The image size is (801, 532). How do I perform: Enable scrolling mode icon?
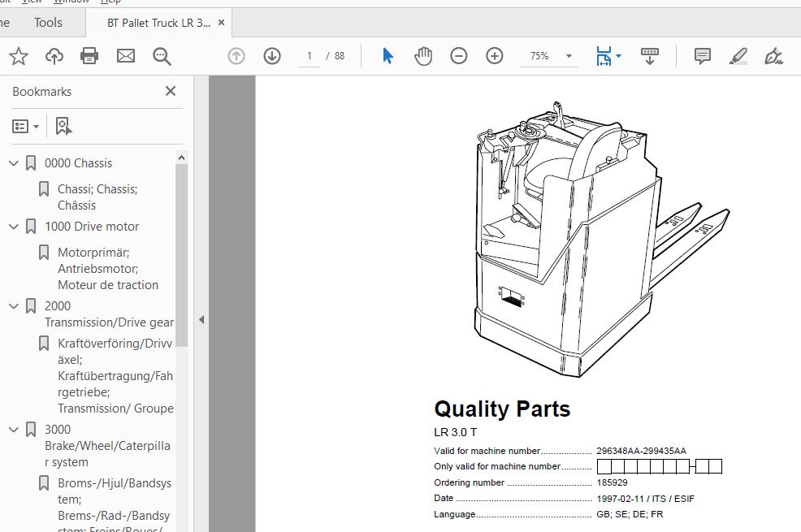pyautogui.click(x=649, y=56)
